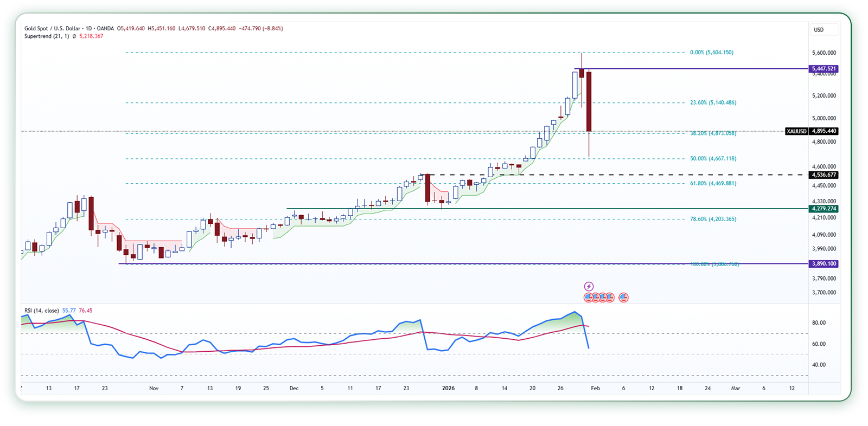Viewport: 868px width, 426px height.
Task: Click the 2026 label on the time axis
Action: point(448,388)
